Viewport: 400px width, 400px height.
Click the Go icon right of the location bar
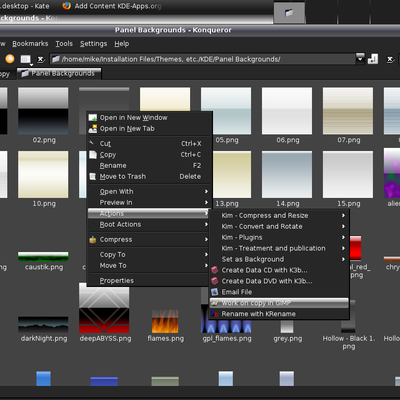(373, 59)
